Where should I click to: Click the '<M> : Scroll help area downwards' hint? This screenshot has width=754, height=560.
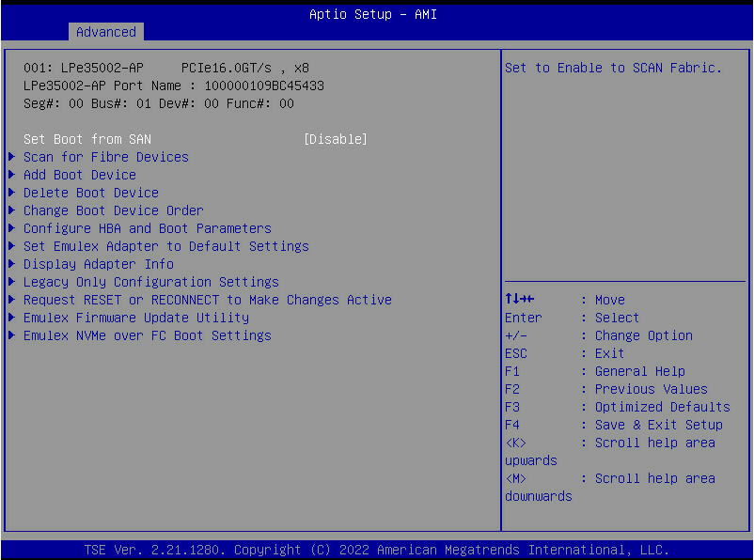pos(610,488)
